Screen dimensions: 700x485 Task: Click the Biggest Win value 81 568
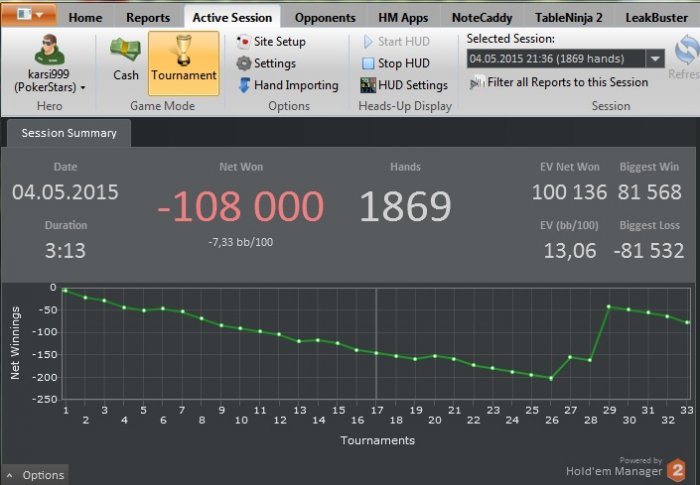pos(650,192)
